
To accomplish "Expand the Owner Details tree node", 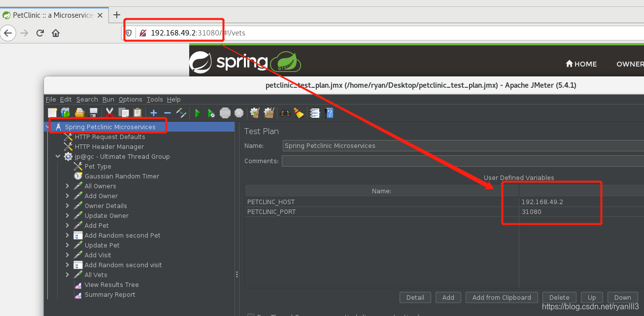I will pyautogui.click(x=68, y=206).
